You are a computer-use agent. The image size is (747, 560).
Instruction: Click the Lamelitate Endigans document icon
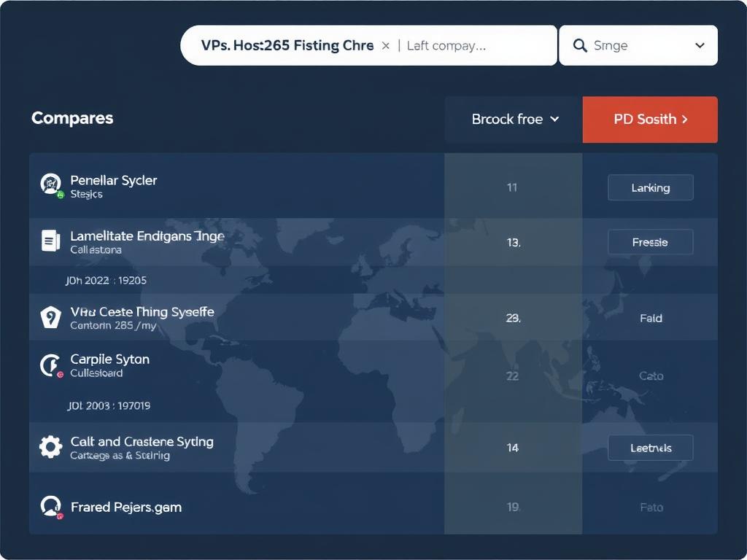coord(50,241)
